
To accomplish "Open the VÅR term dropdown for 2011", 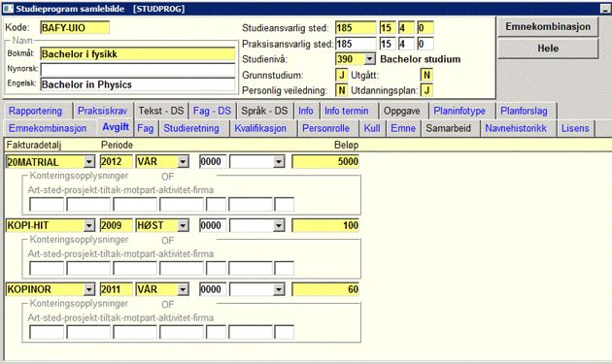I will [x=183, y=289].
